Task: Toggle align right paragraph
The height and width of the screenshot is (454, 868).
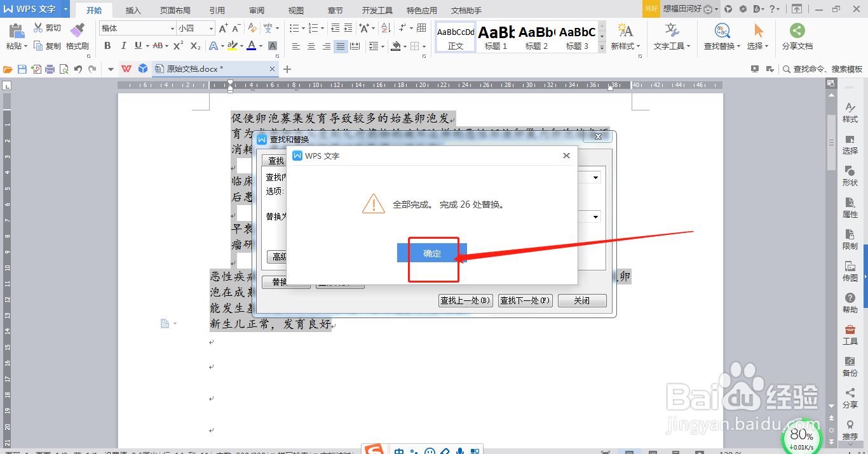Action: tap(326, 46)
